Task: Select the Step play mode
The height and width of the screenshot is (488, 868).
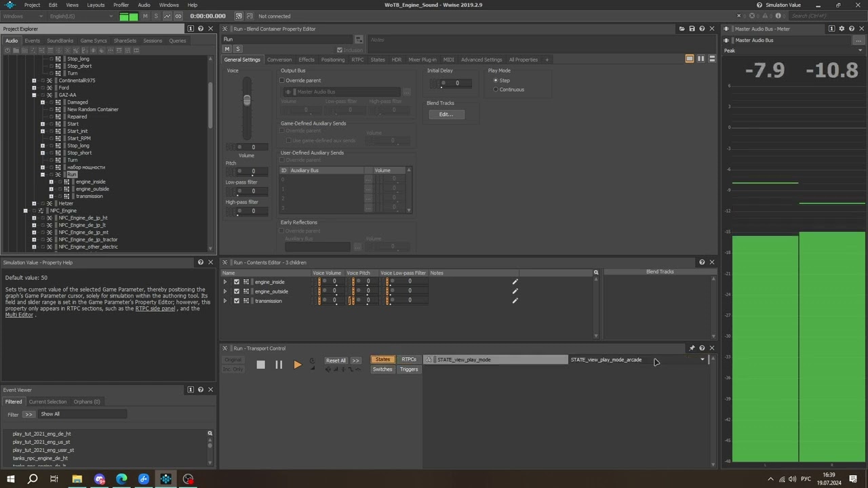Action: click(496, 80)
